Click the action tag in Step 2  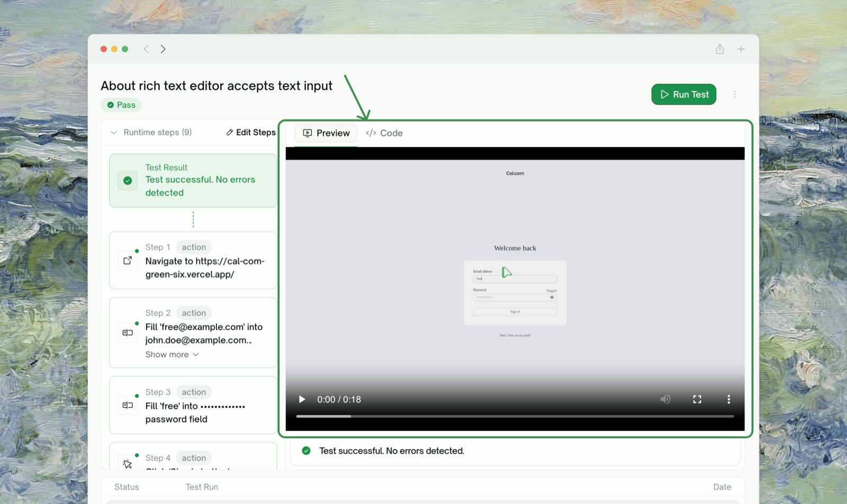[x=194, y=313]
